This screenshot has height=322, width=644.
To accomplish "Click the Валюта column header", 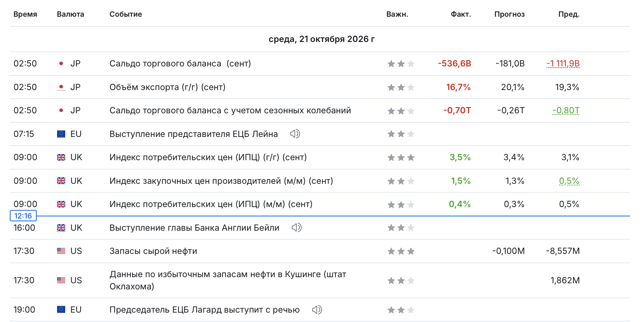I will pos(71,14).
